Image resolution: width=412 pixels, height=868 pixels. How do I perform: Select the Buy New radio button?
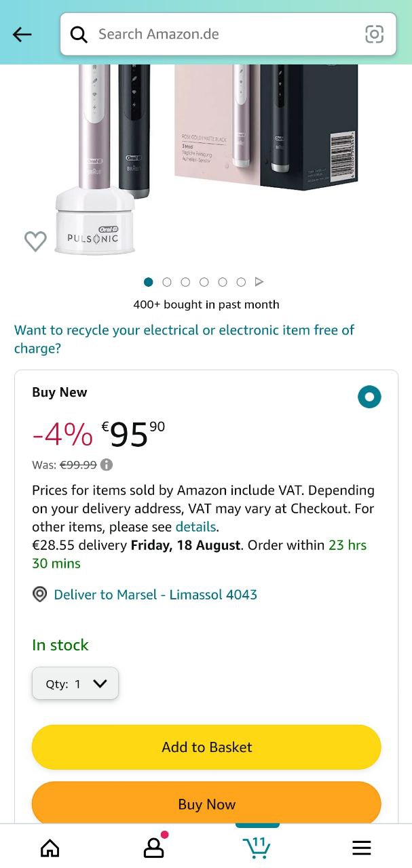pos(369,397)
